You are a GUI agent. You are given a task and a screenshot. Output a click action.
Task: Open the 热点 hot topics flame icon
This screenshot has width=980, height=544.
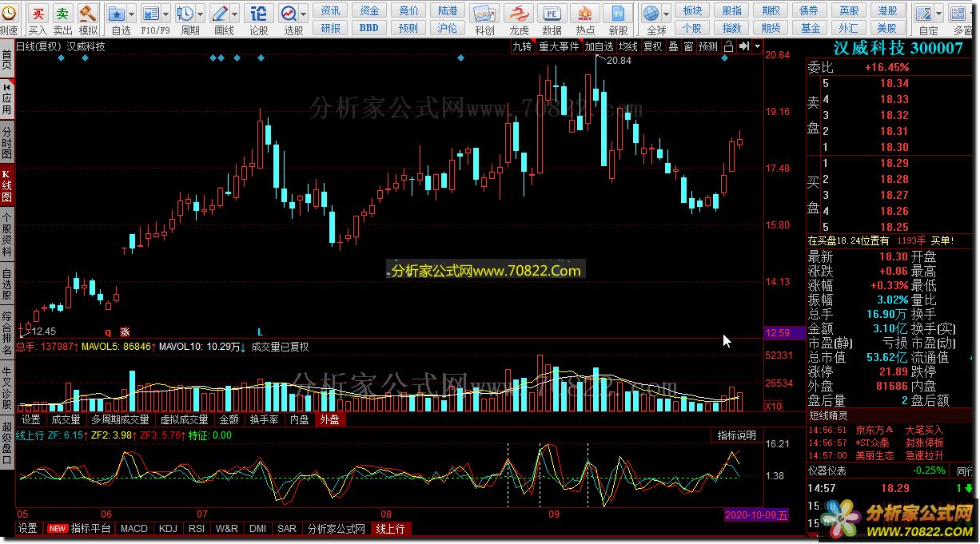point(585,14)
